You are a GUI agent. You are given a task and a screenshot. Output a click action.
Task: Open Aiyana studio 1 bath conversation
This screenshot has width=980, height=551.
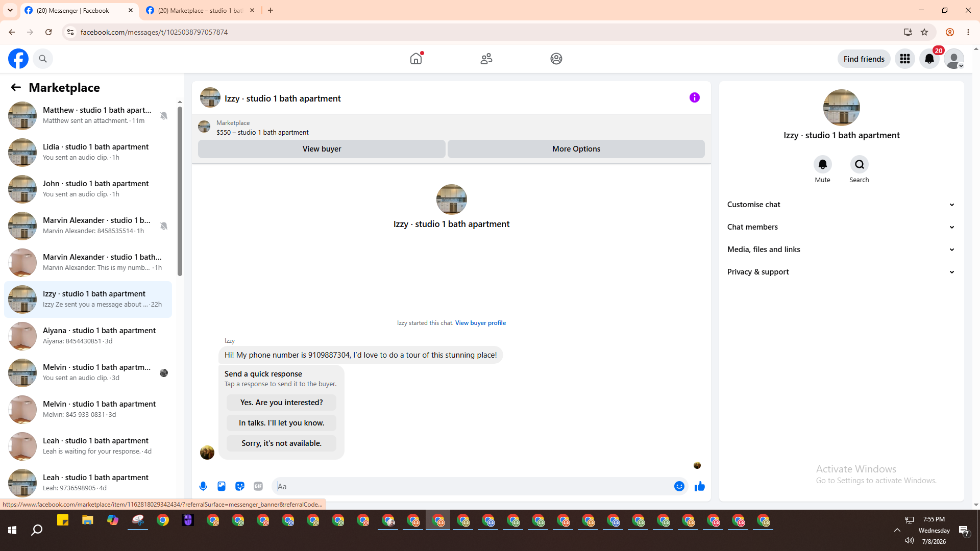(x=88, y=336)
